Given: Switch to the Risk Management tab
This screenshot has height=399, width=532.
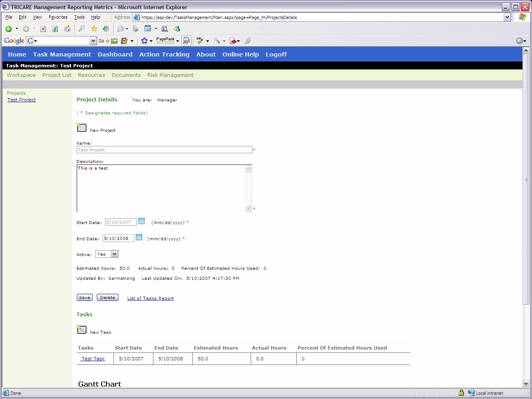Looking at the screenshot, I should tap(170, 75).
